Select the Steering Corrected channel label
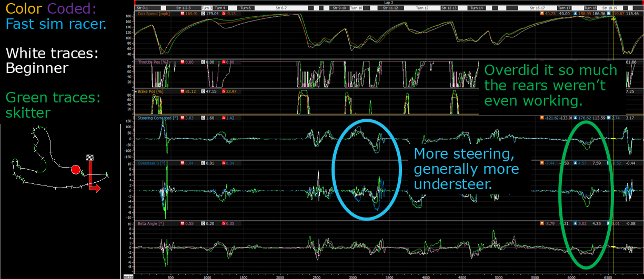This screenshot has width=644, height=279. point(157,118)
